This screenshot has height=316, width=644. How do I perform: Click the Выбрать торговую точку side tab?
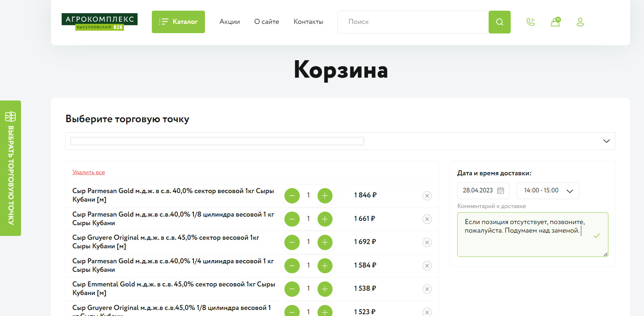coord(10,168)
